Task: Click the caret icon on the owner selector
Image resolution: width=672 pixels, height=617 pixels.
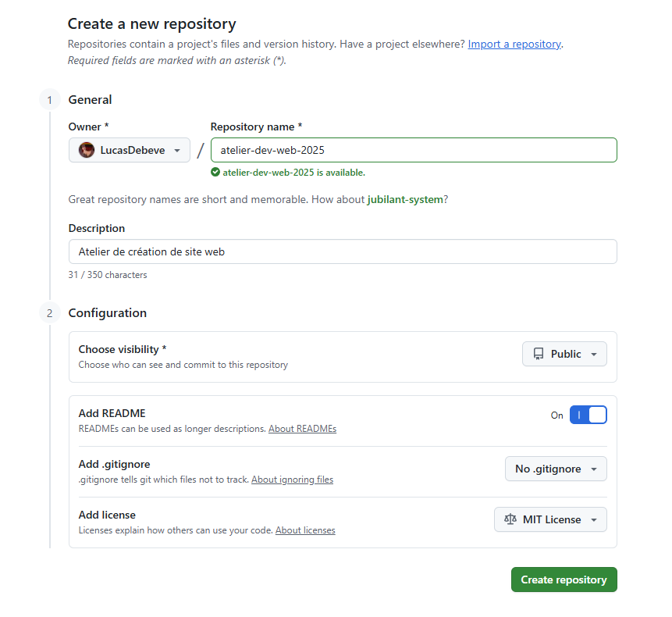Action: pyautogui.click(x=178, y=150)
